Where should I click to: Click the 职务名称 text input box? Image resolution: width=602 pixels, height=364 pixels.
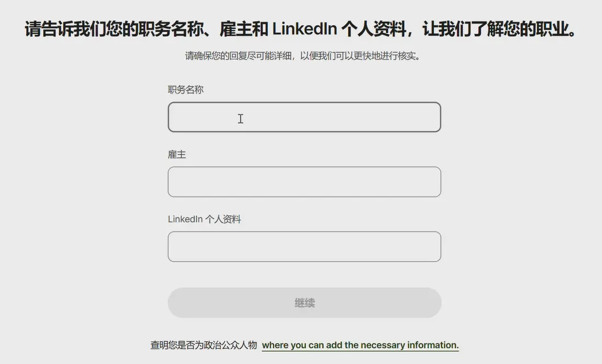tap(304, 117)
